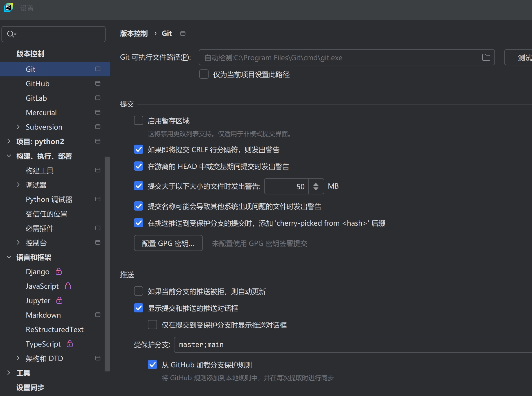The width and height of the screenshot is (532, 396).
Task: Check 仅在提交到受保护分支时显示推送对话框 box
Action: pyautogui.click(x=152, y=325)
